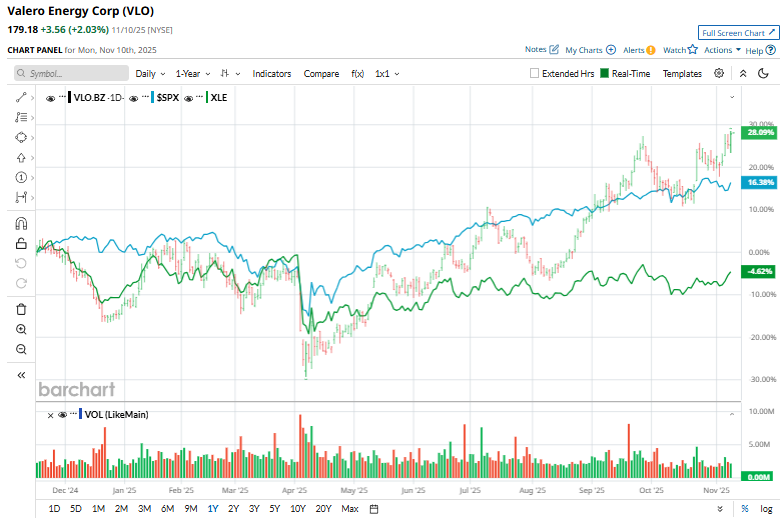This screenshot has width=782, height=527.
Task: Select the trend line drawing tool
Action: [21, 97]
